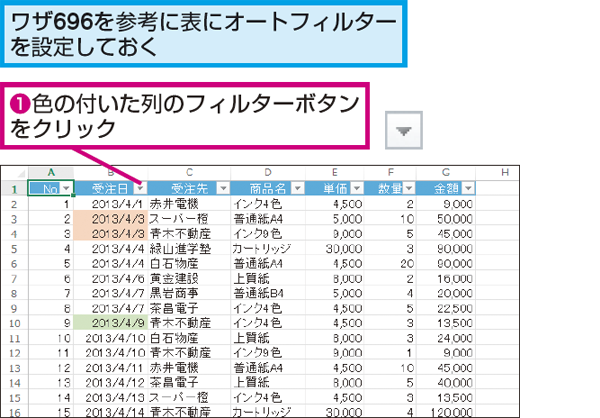Click orange cell 2013/4/3 in row 3

[111, 219]
